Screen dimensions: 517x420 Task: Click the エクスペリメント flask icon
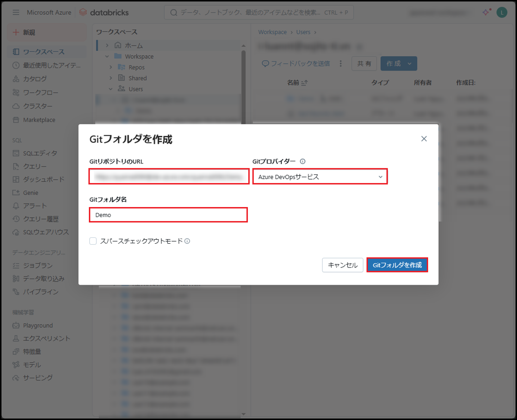coord(16,338)
